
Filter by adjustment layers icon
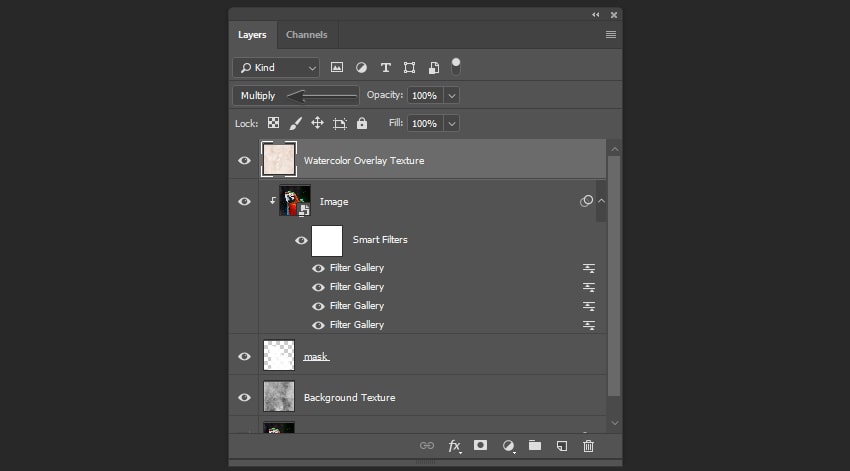361,67
